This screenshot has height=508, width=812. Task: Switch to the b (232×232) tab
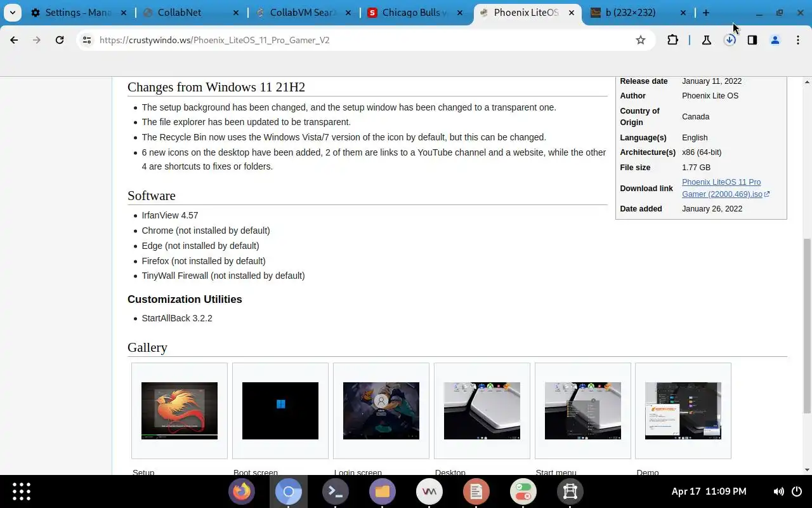point(639,13)
